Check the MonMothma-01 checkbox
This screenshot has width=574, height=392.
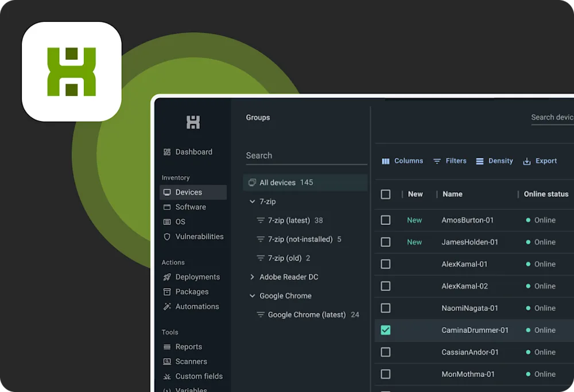click(x=386, y=374)
